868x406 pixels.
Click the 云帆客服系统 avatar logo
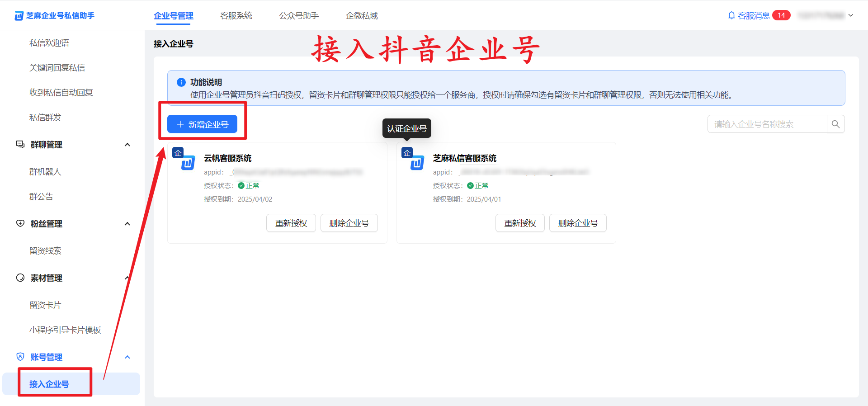pos(188,163)
